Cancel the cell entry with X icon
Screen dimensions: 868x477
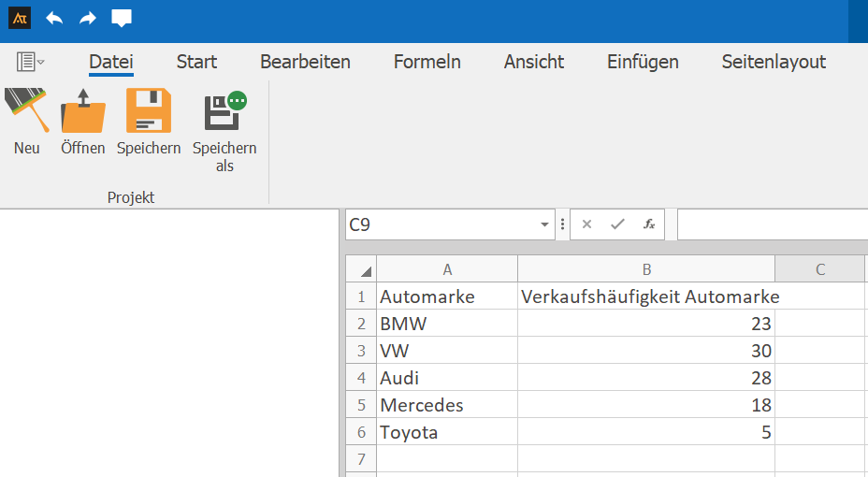click(586, 224)
